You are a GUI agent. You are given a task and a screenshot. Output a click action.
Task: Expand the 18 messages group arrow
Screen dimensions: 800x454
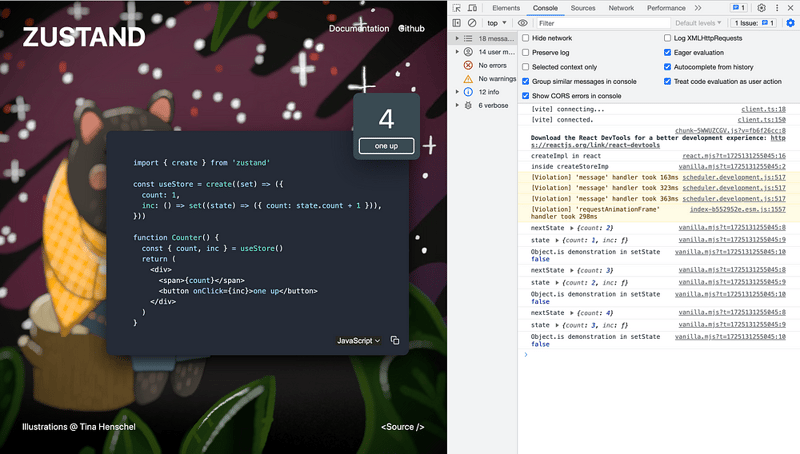(457, 38)
